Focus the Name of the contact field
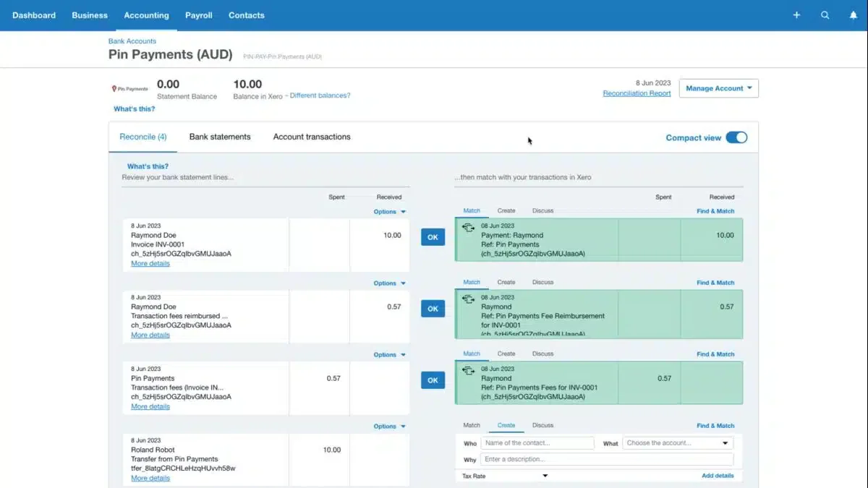Image resolution: width=868 pixels, height=488 pixels. [537, 443]
